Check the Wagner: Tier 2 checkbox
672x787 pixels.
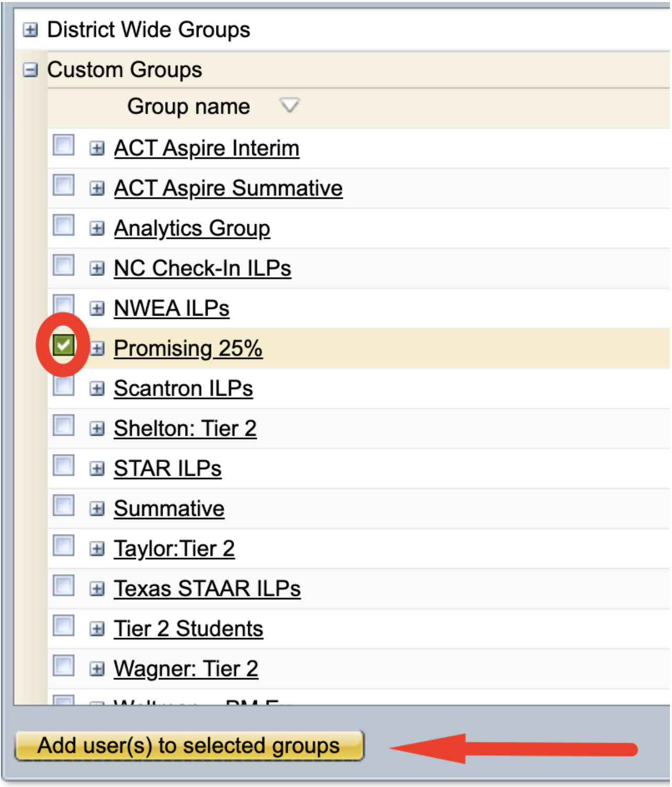(x=64, y=666)
